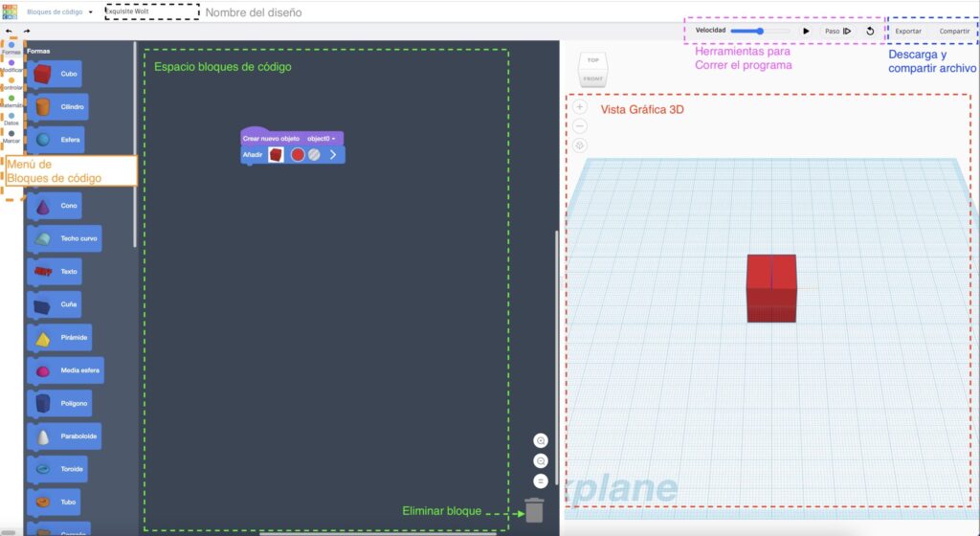The height and width of the screenshot is (536, 980).
Task: Zoom in on the 3D view
Action: tap(580, 107)
